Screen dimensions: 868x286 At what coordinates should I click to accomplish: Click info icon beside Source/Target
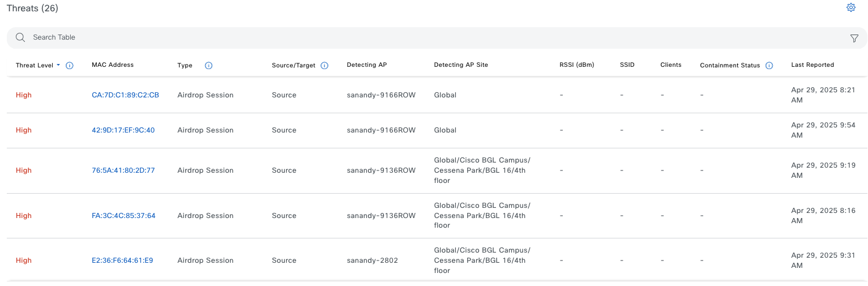coord(324,66)
